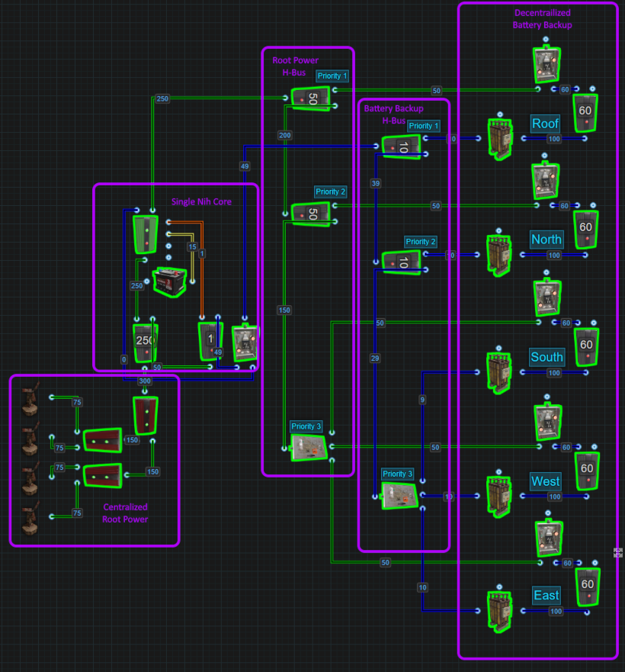Select the battery rack left of West label
This screenshot has width=625, height=672.
point(499,497)
